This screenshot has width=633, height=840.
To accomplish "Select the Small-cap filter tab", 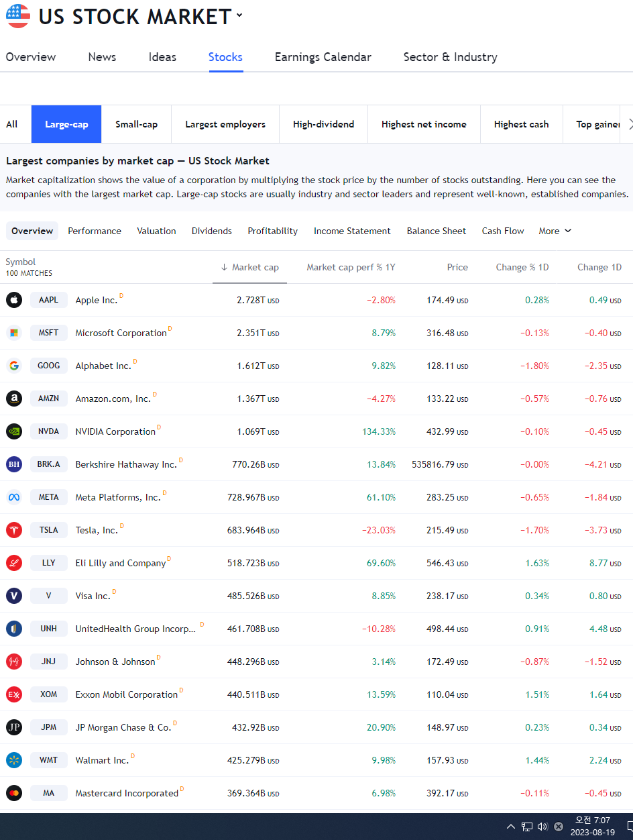I will point(137,124).
